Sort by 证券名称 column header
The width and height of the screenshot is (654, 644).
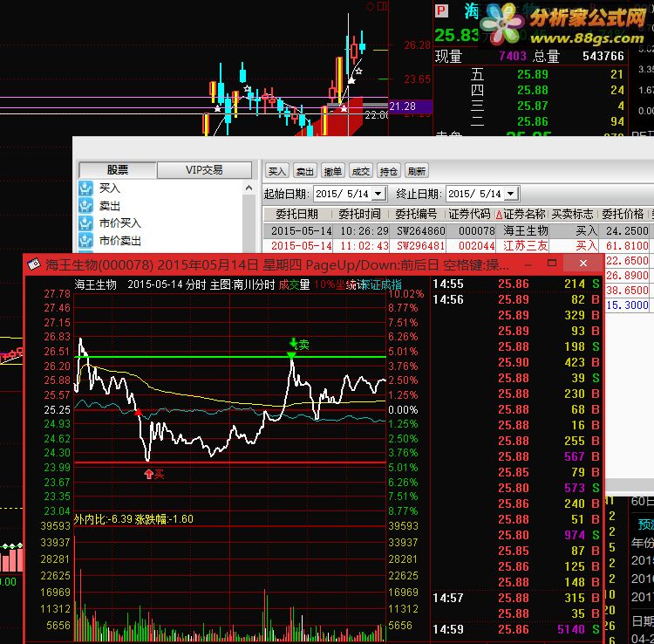tap(524, 215)
